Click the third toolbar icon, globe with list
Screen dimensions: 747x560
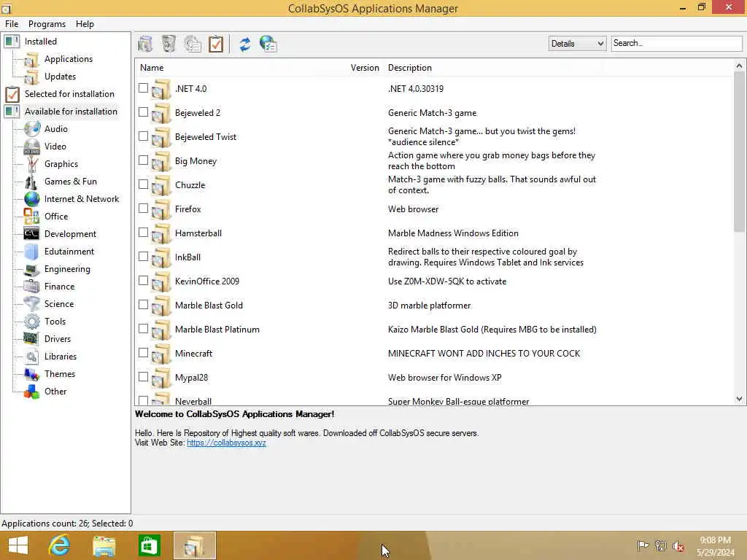pyautogui.click(x=193, y=44)
